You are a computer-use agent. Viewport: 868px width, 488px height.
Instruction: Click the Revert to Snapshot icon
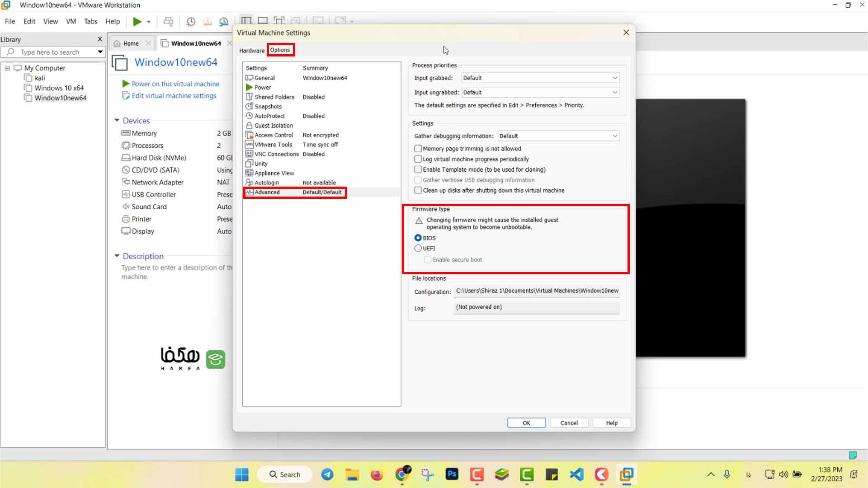tap(208, 21)
